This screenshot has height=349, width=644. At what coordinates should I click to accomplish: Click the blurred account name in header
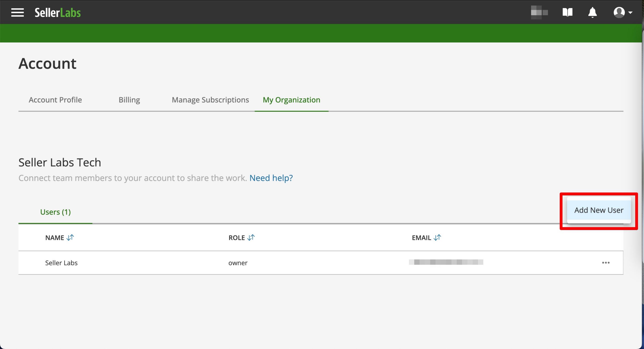(x=539, y=12)
